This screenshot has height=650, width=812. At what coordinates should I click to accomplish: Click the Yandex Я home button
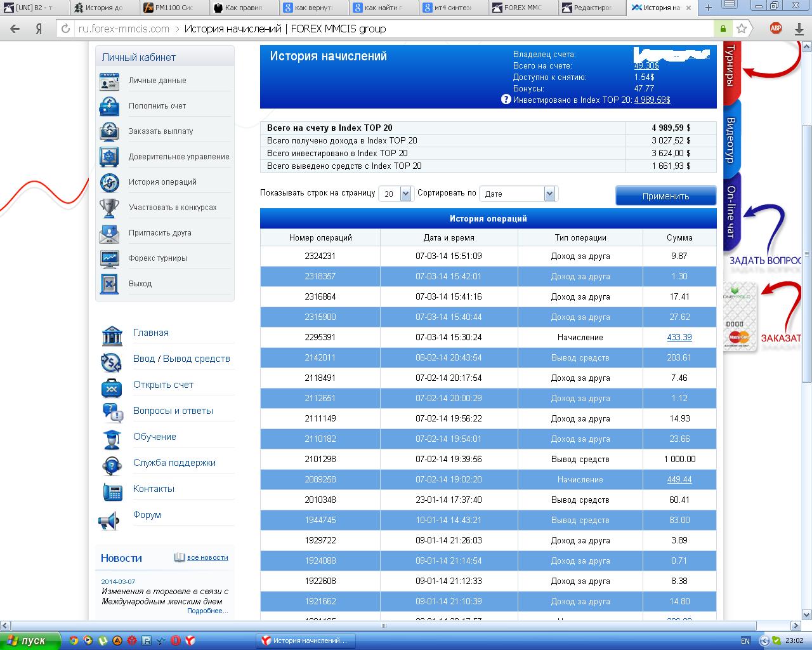[39, 29]
